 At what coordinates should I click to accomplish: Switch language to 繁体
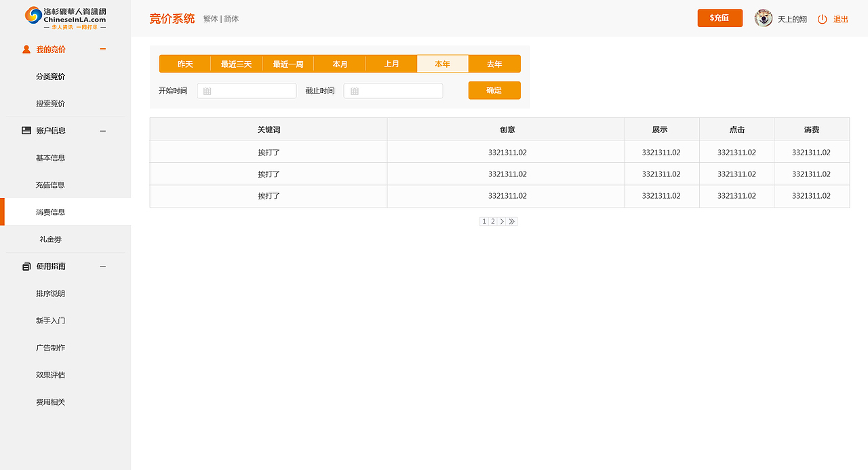tap(210, 19)
